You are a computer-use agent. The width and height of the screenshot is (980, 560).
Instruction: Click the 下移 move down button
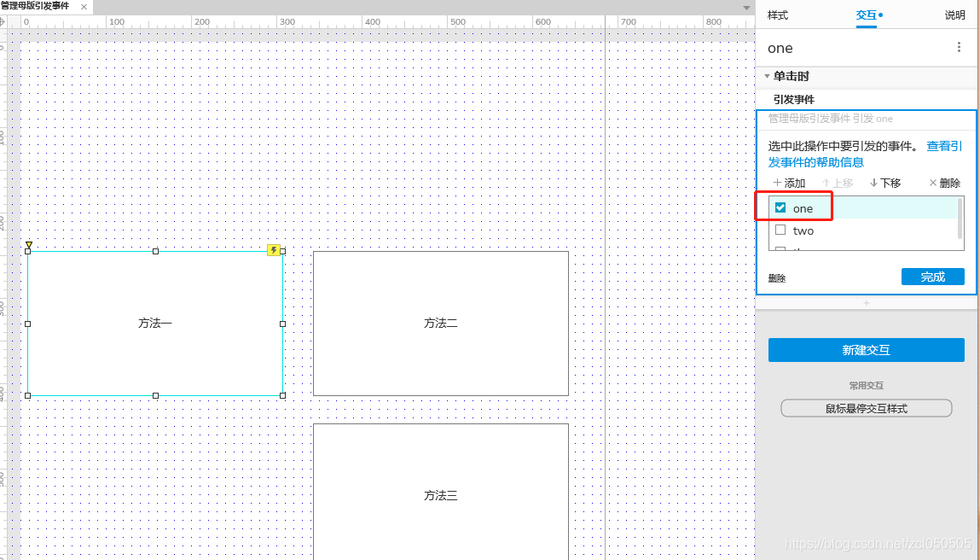[885, 184]
